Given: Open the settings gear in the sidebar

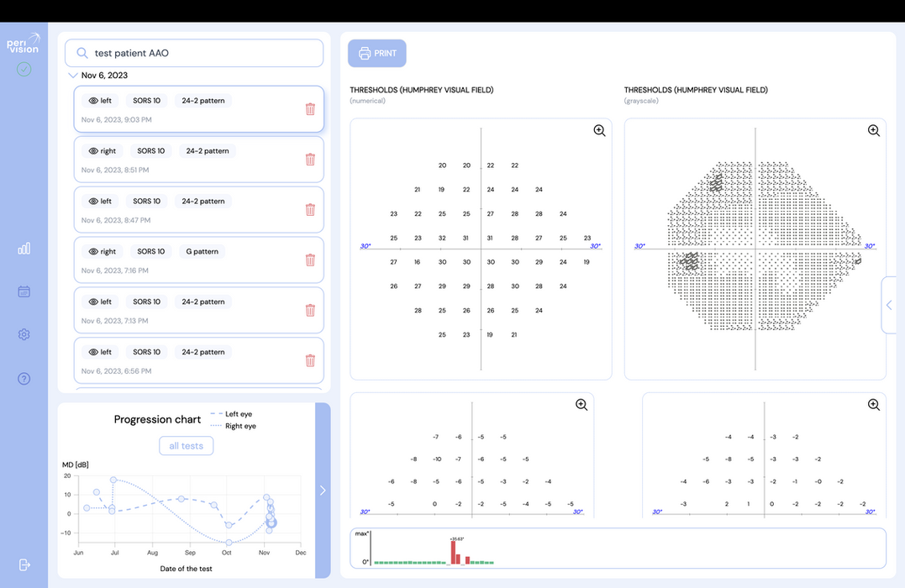Looking at the screenshot, I should [24, 333].
